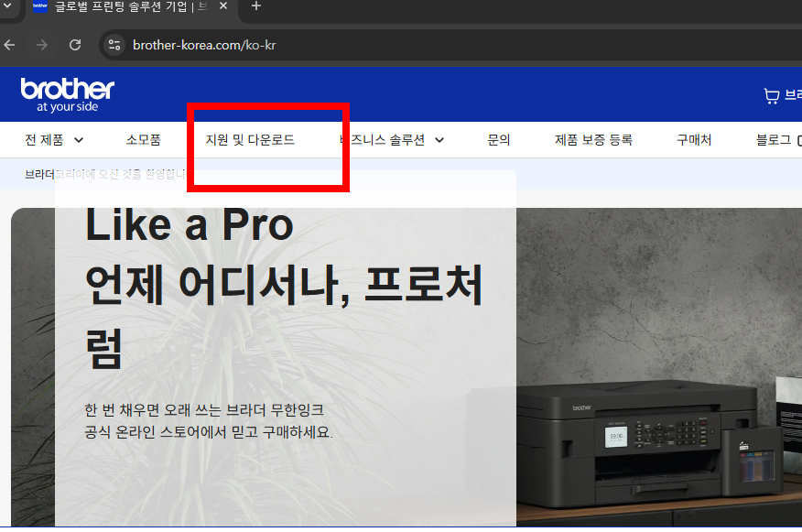802x532 pixels.
Task: Open site information settings in the address bar
Action: coord(114,44)
